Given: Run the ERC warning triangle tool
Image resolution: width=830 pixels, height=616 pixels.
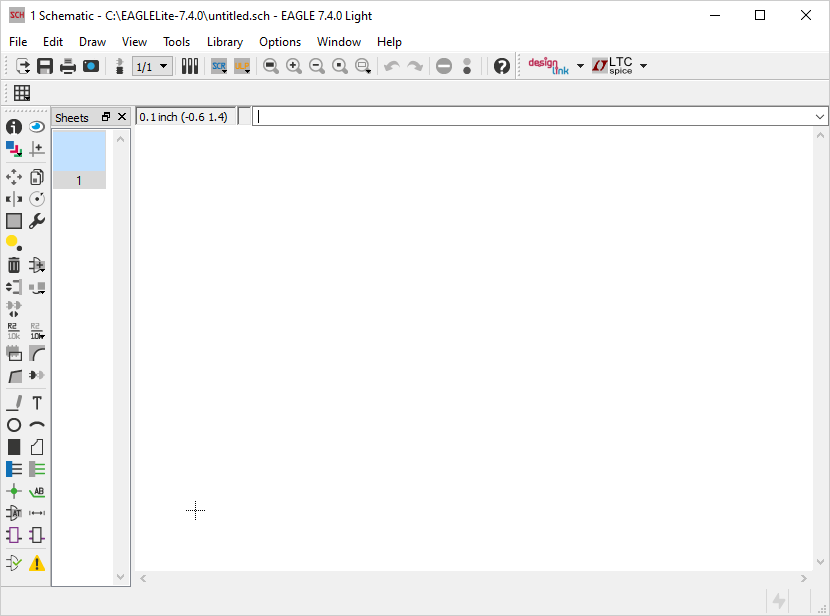Looking at the screenshot, I should pos(37,563).
